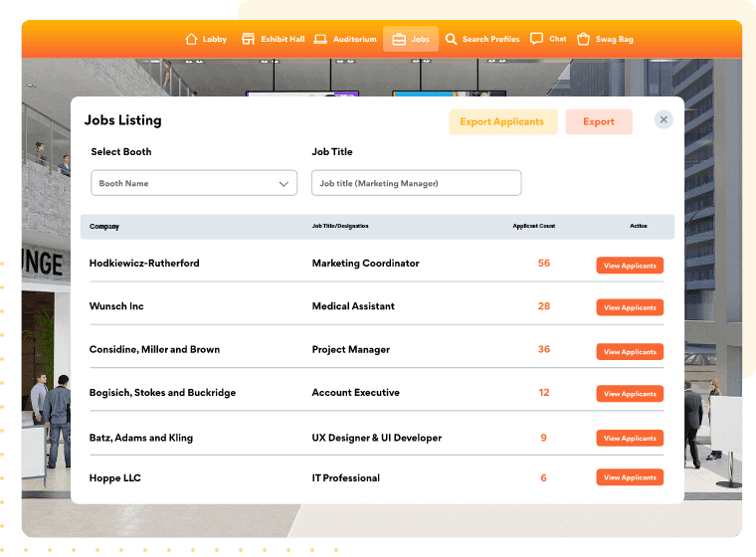Screen dimensions: 756x557
Task: Click the Lobby house icon
Action: pyautogui.click(x=191, y=39)
